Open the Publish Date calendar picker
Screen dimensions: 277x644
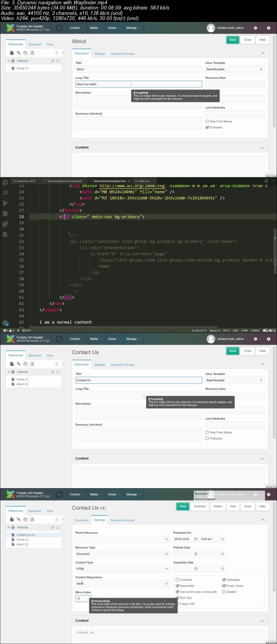pos(196,554)
